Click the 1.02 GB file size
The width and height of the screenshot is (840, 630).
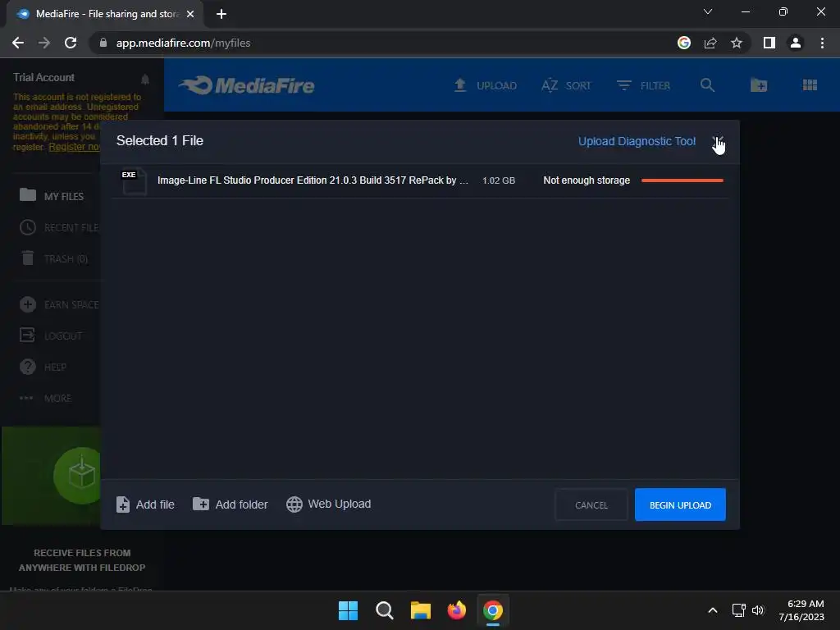[x=498, y=180]
